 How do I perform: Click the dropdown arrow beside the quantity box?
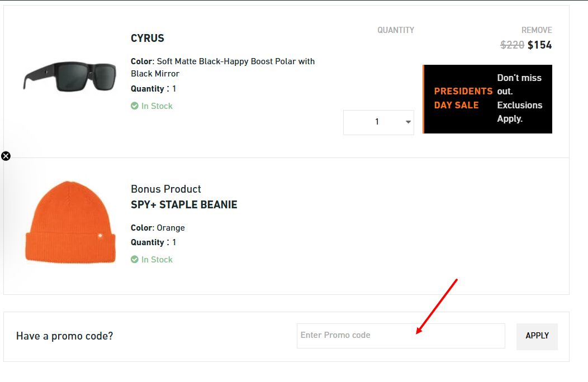tap(408, 122)
